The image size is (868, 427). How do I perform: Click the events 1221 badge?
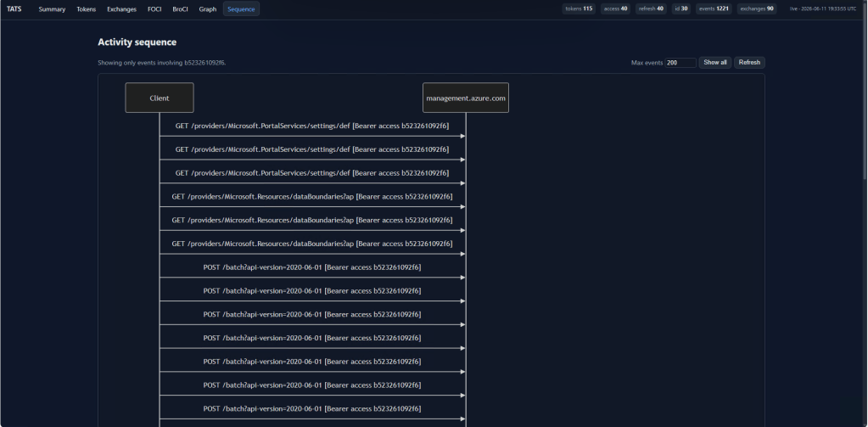(714, 8)
